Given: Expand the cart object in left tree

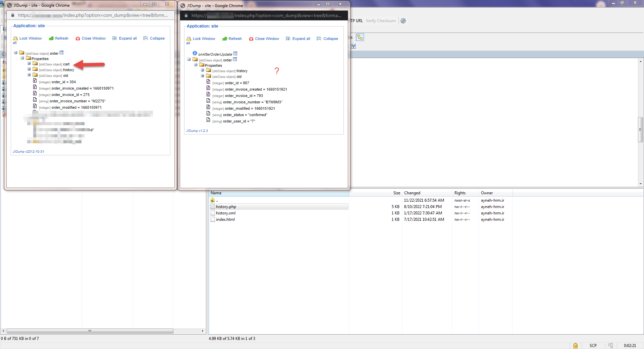Looking at the screenshot, I should tap(29, 63).
